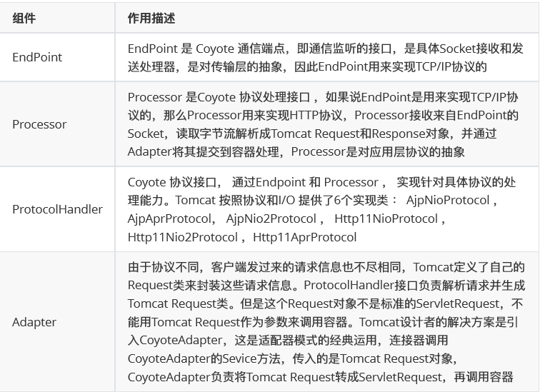Viewport: 540px width, 392px height.
Task: Select the ProtocolHandler component name cell
Action: point(57,209)
